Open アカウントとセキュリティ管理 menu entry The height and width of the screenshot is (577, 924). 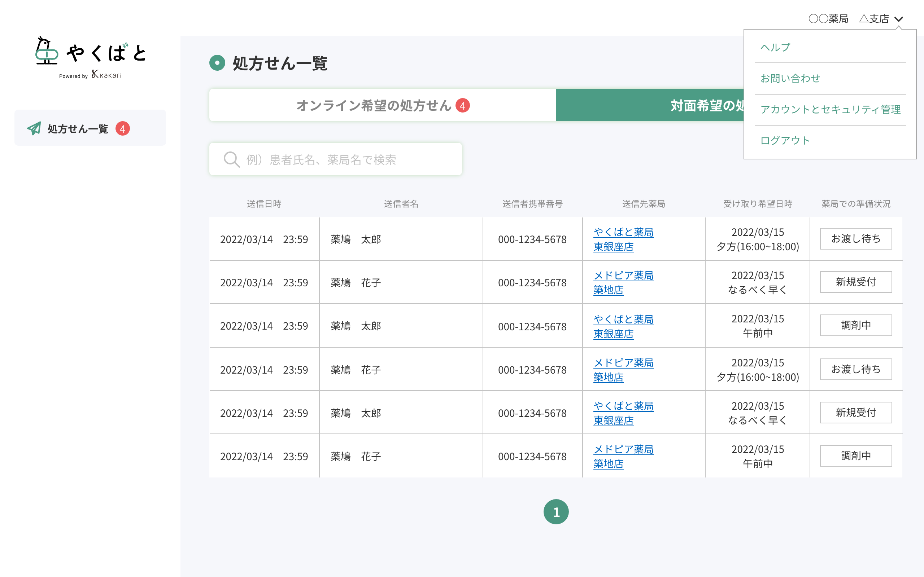point(831,110)
